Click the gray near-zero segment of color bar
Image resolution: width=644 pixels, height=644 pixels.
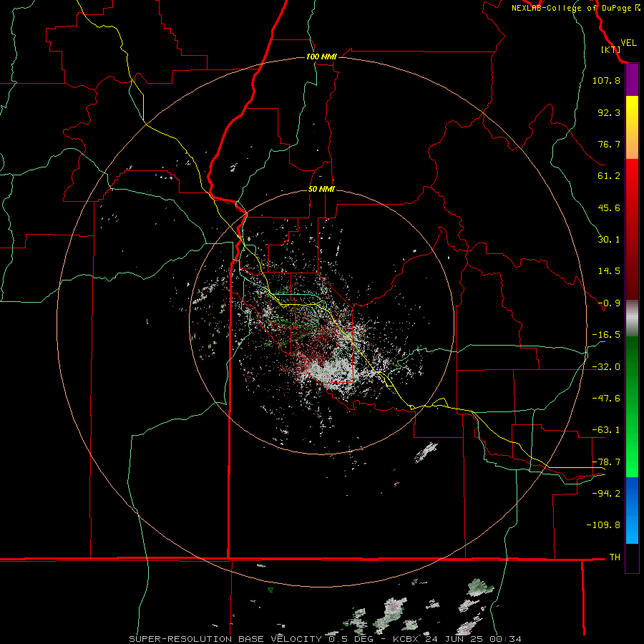[632, 318]
